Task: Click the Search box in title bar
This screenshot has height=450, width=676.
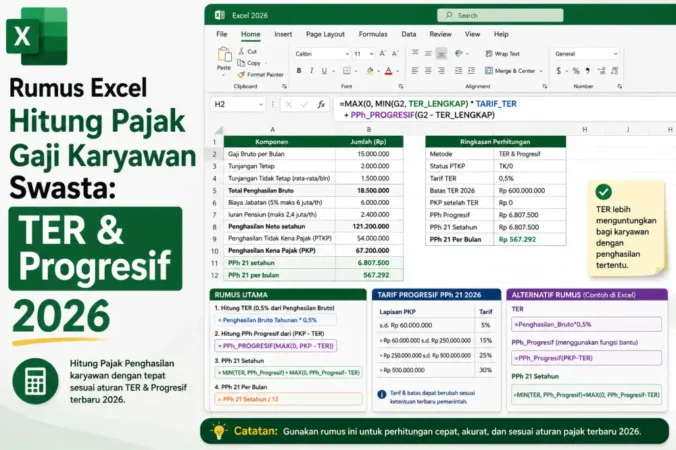Action: [500, 16]
